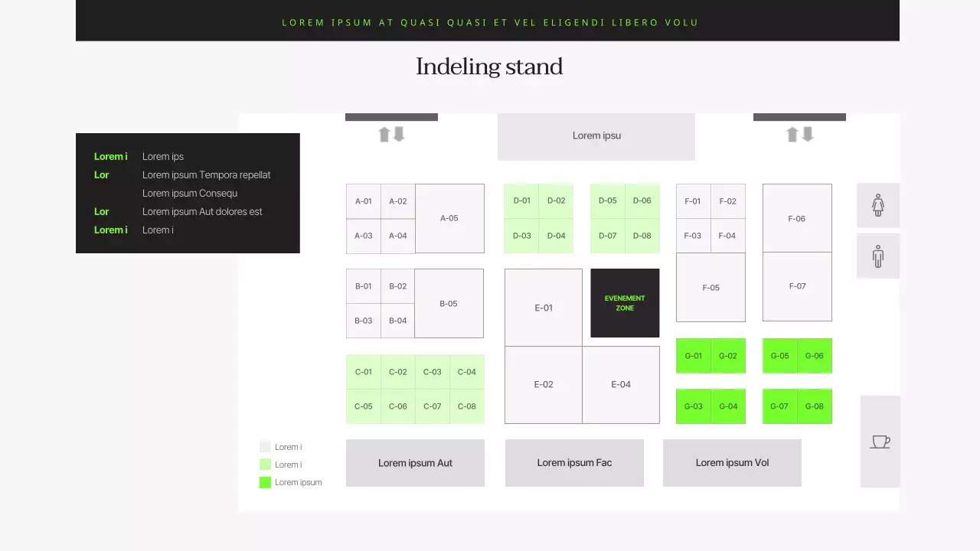This screenshot has height=551, width=980.
Task: Select stand E-01 on the map
Action: pos(543,308)
